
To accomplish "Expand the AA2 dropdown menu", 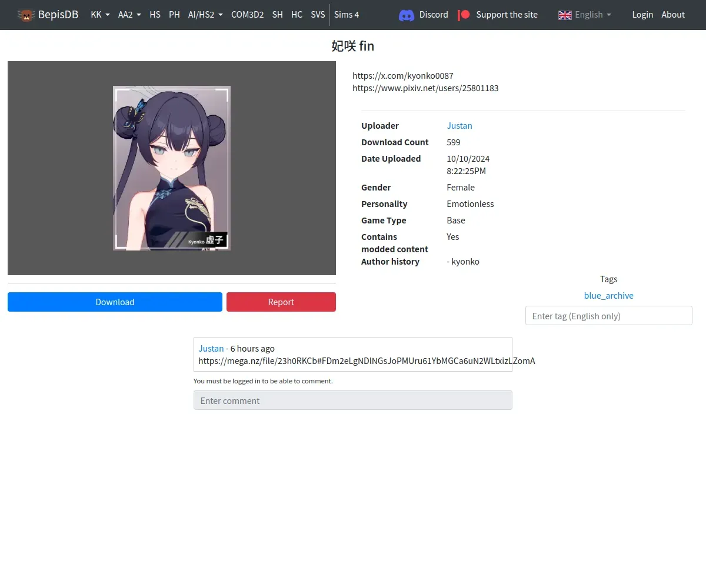I will pyautogui.click(x=129, y=15).
